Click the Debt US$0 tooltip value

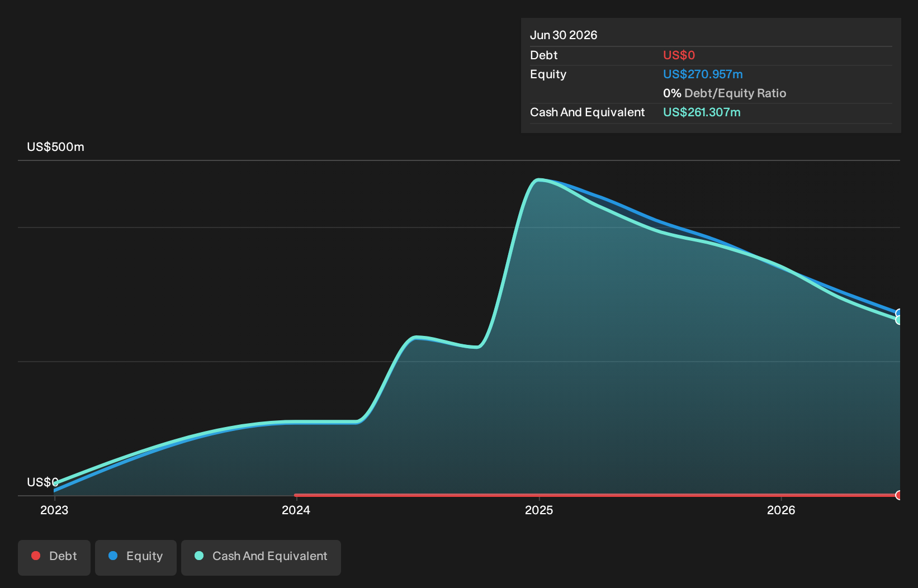point(679,55)
